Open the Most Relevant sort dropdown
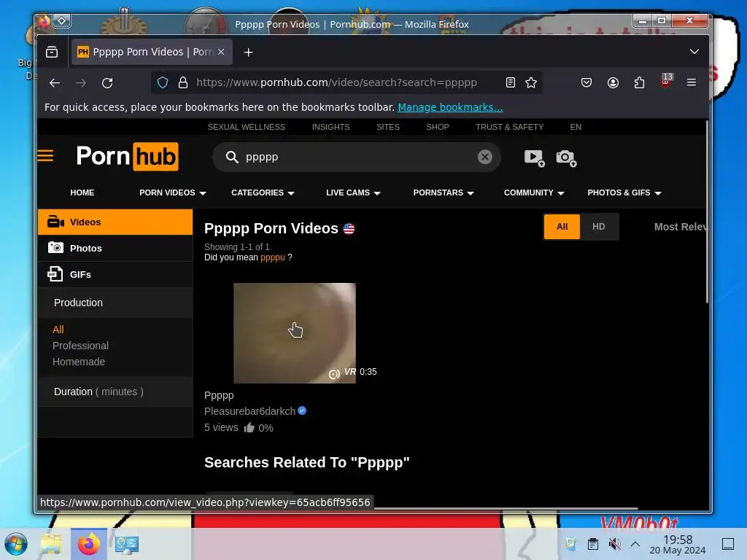 [x=681, y=227]
